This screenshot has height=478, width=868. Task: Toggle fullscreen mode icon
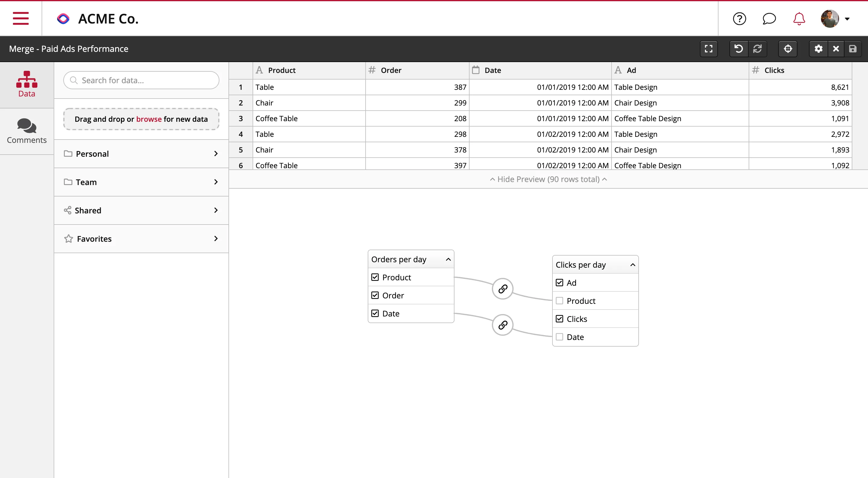click(x=708, y=49)
